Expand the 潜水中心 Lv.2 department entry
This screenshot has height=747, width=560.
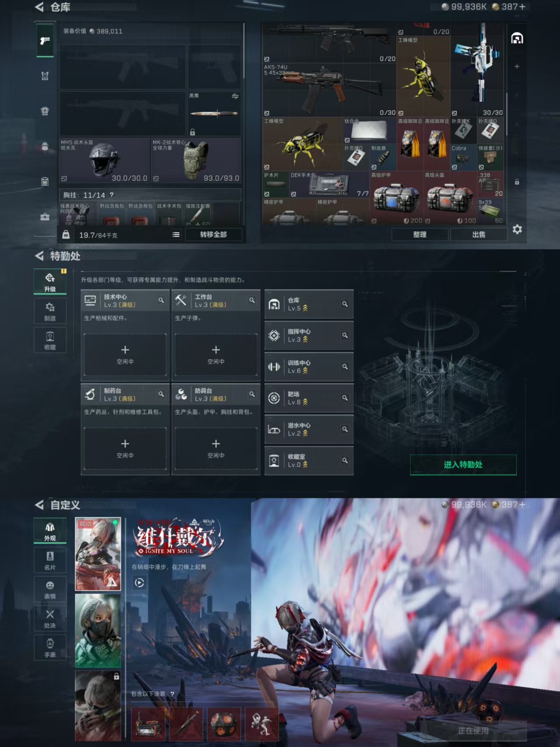pos(308,430)
